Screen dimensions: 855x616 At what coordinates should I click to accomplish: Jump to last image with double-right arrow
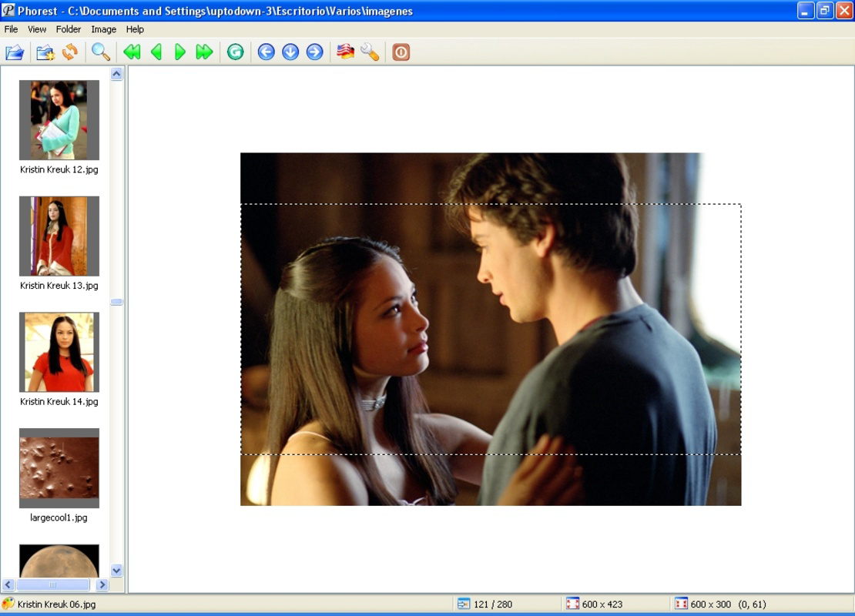point(204,52)
